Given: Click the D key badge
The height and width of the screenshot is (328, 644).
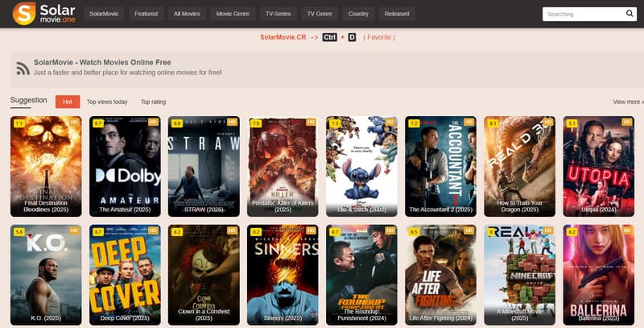Looking at the screenshot, I should [352, 37].
